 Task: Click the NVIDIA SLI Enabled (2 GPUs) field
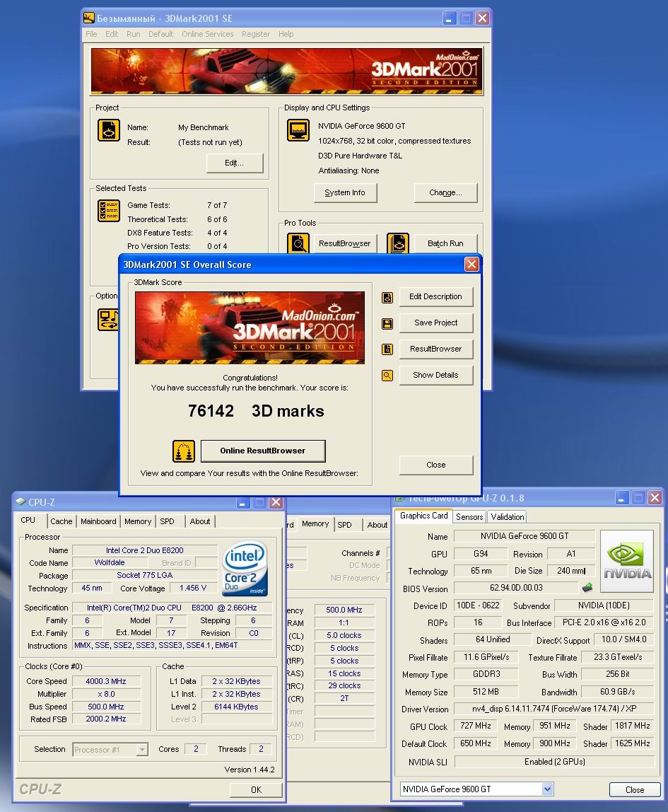click(x=554, y=762)
